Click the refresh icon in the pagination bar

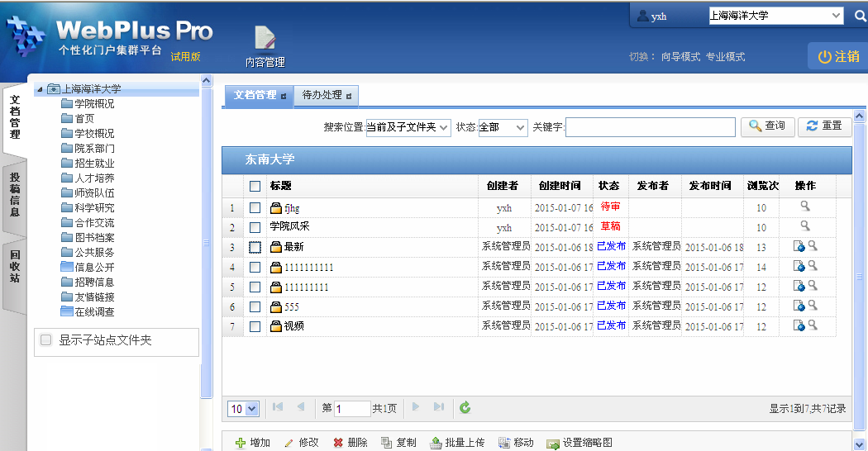[465, 407]
